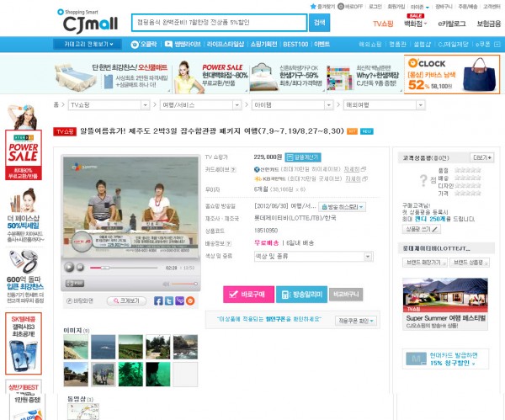Click the purple me2day share icon
The image size is (505, 420).
click(180, 300)
